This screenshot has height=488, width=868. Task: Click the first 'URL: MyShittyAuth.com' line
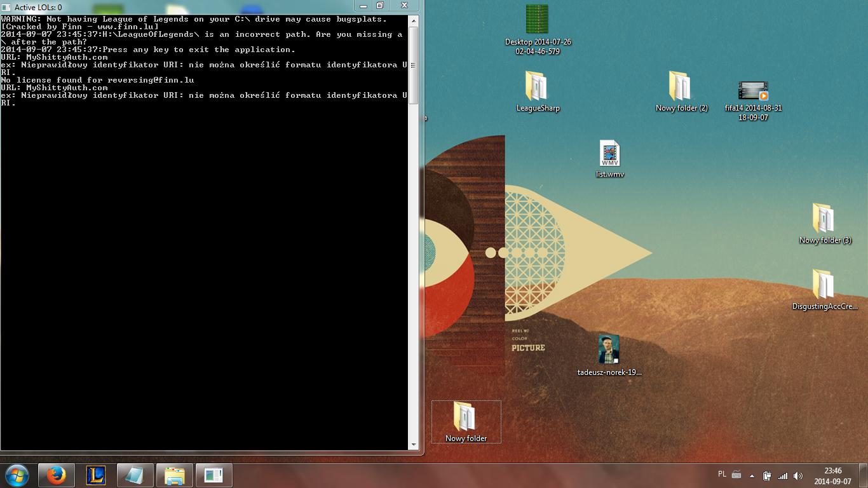point(55,57)
